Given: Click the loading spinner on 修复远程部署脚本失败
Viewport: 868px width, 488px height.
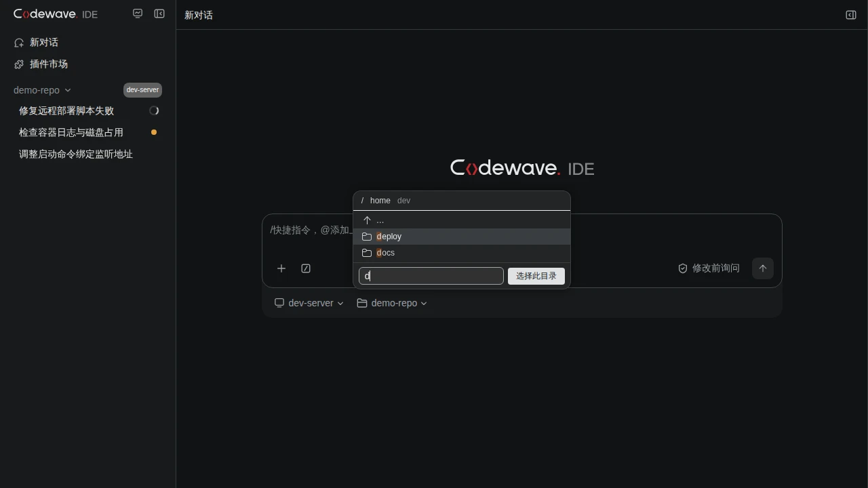Looking at the screenshot, I should 154,110.
